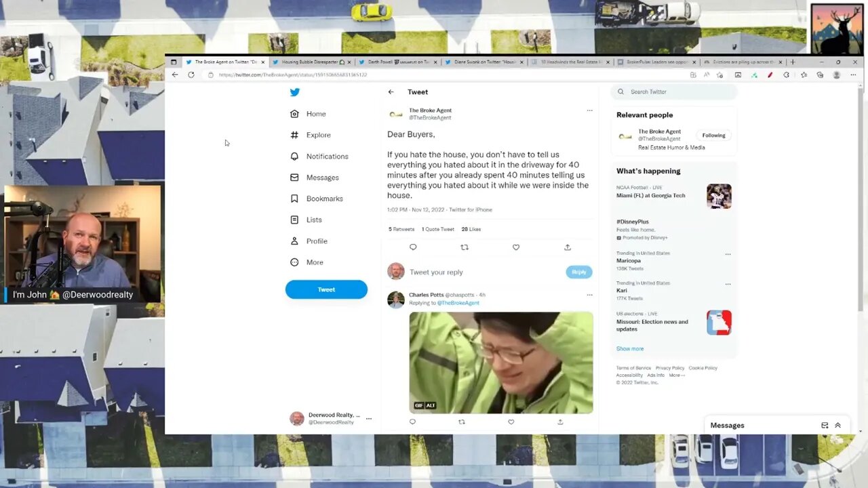Switch to Diane Swonk on Twitter tab
868x488 pixels.
pos(483,62)
